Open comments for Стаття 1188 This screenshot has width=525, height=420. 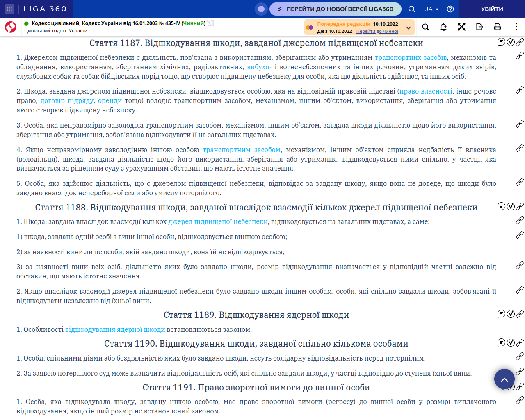[501, 206]
